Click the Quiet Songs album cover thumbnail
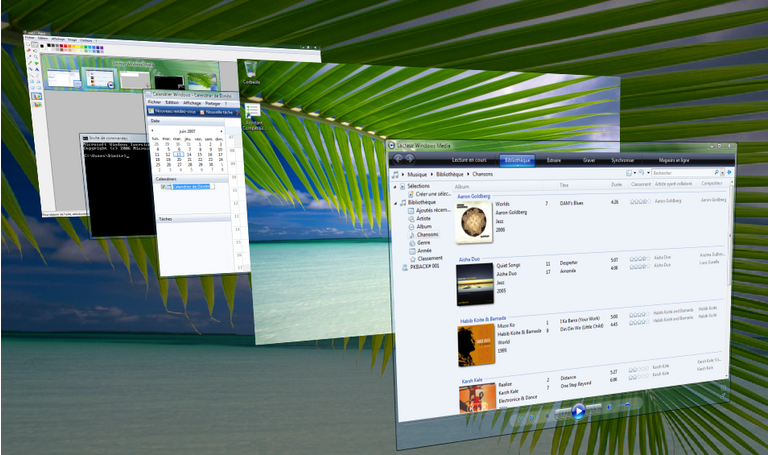 coord(475,285)
